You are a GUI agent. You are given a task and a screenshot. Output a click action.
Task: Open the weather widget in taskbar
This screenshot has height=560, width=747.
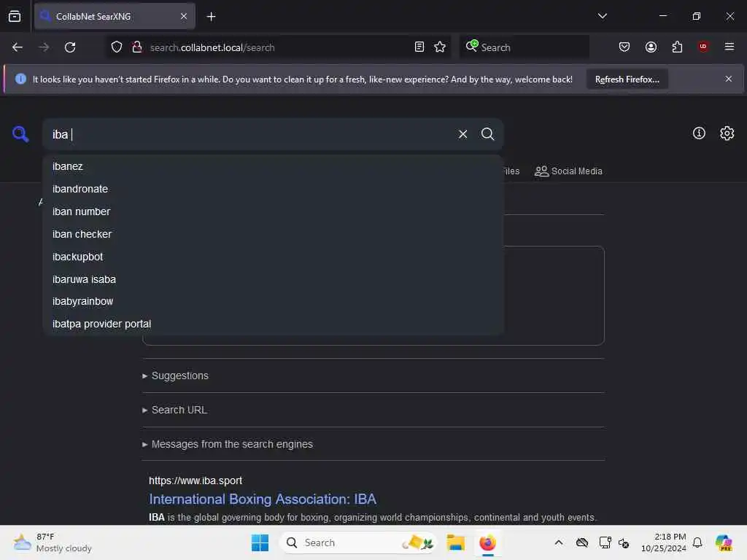pyautogui.click(x=53, y=542)
